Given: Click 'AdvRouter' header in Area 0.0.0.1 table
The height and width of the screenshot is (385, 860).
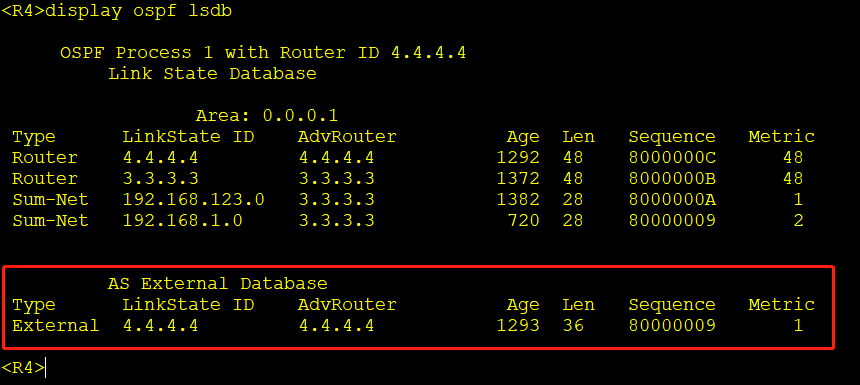Looking at the screenshot, I should [347, 137].
